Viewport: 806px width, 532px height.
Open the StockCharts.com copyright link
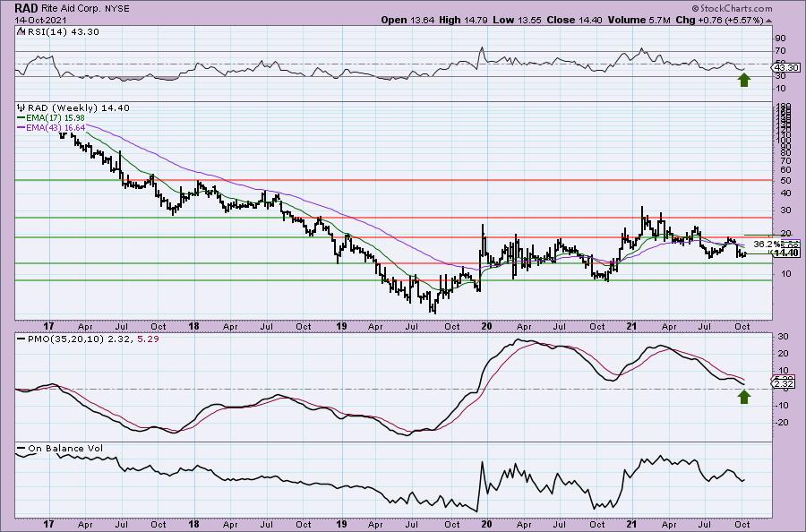pos(732,8)
